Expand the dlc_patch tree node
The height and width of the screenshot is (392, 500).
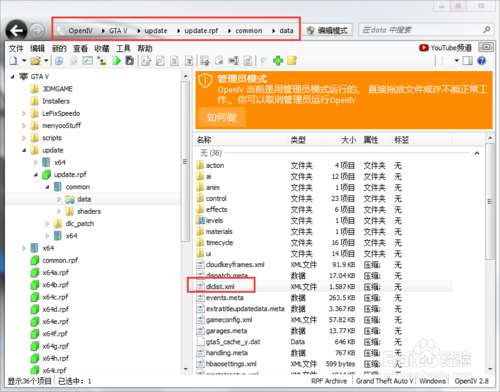pyautogui.click(x=47, y=224)
